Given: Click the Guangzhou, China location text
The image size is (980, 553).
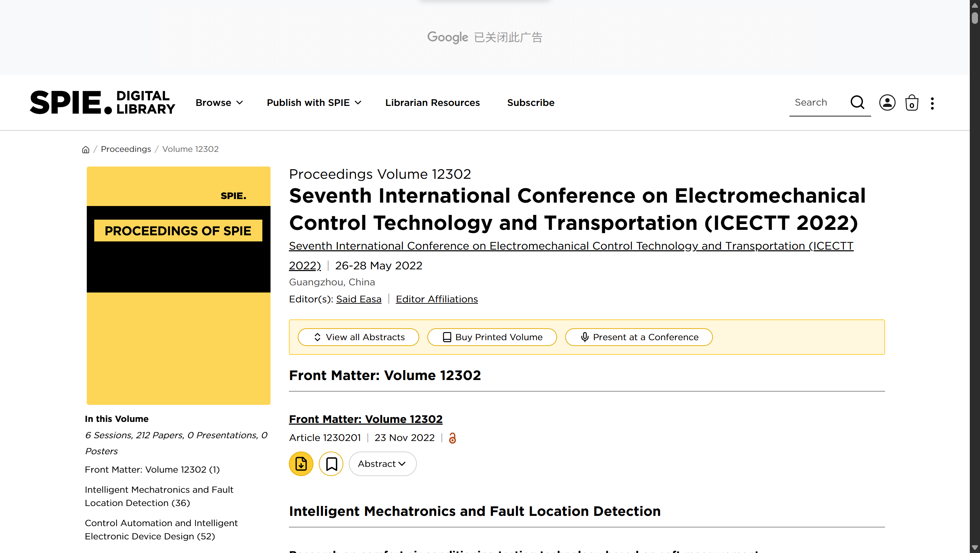Looking at the screenshot, I should click(x=332, y=282).
